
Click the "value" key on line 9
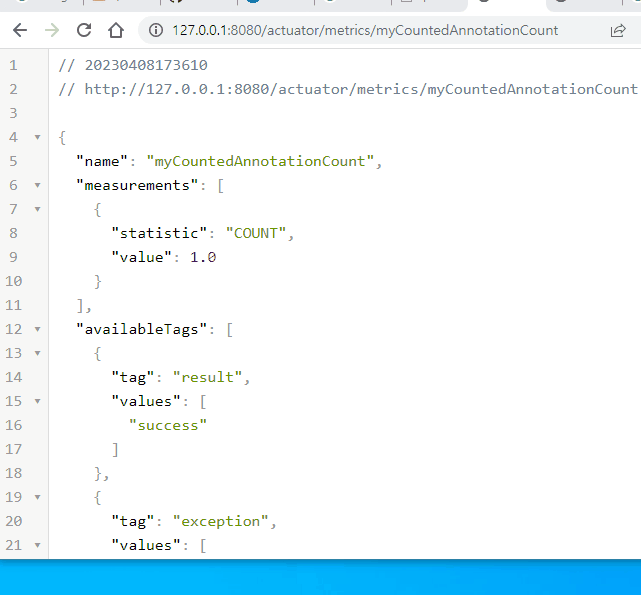(x=142, y=257)
